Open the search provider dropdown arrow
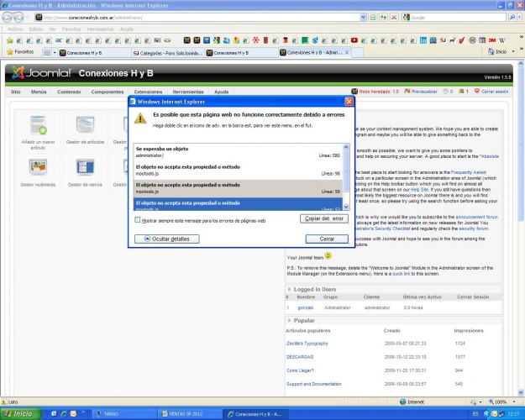This screenshot has width=525, height=420. coord(519,18)
